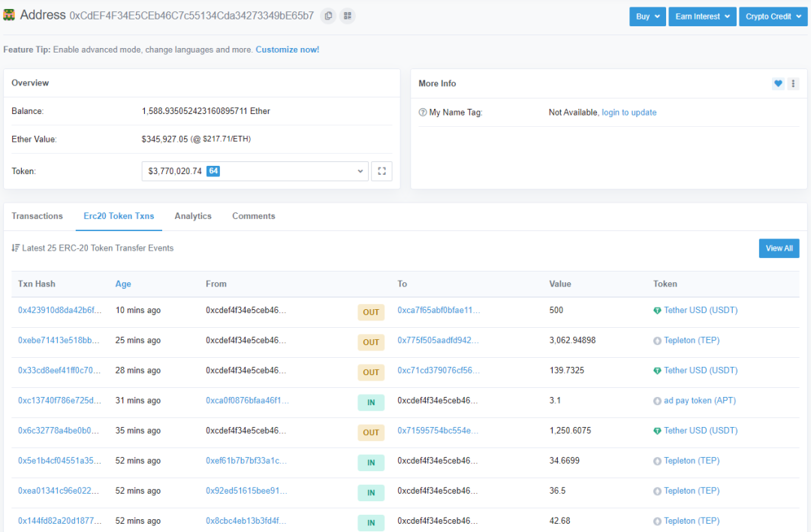The height and width of the screenshot is (532, 811).
Task: Open recipient address 0x775f505aadfd942...
Action: coord(438,340)
